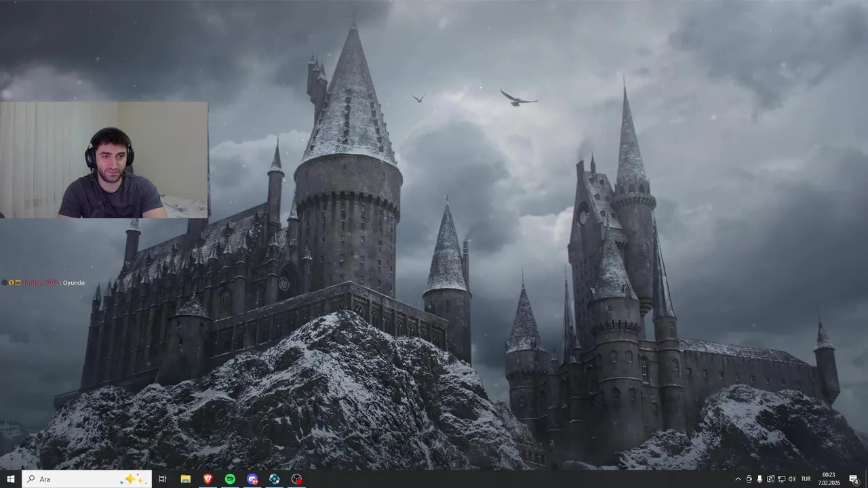
Task: Open Spotify from the taskbar
Action: pos(230,479)
